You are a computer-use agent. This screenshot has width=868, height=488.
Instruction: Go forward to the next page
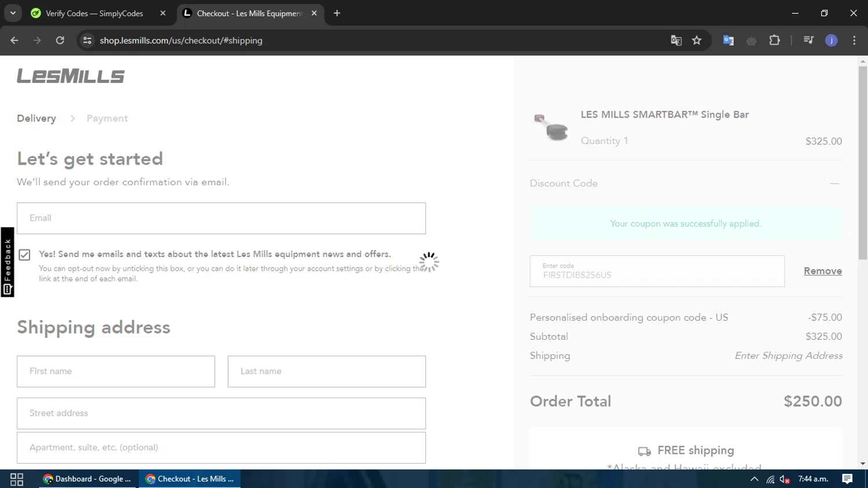pyautogui.click(x=37, y=41)
